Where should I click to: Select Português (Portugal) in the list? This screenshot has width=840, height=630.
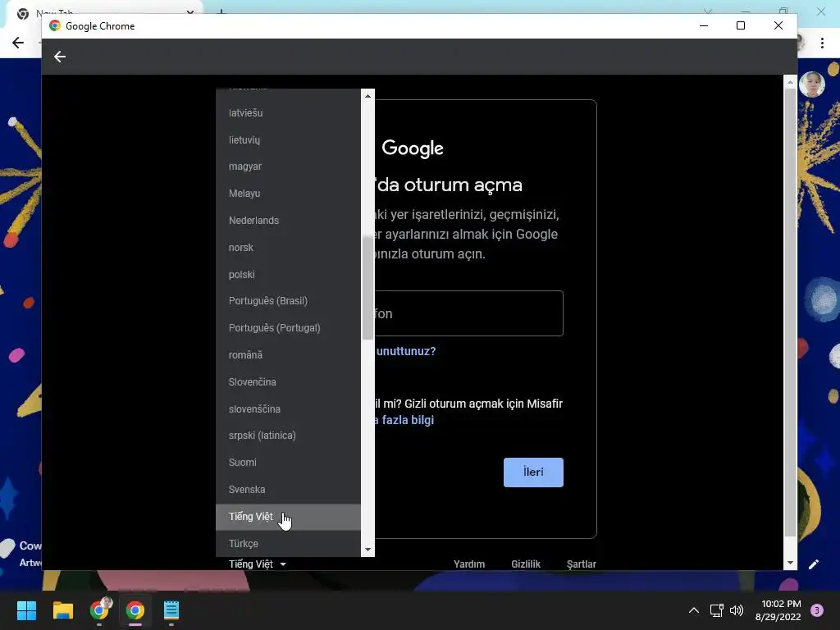[288, 328]
